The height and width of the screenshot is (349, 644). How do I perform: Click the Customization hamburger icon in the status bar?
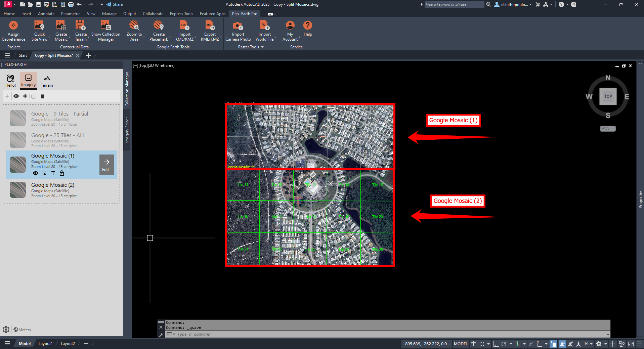tap(640, 344)
